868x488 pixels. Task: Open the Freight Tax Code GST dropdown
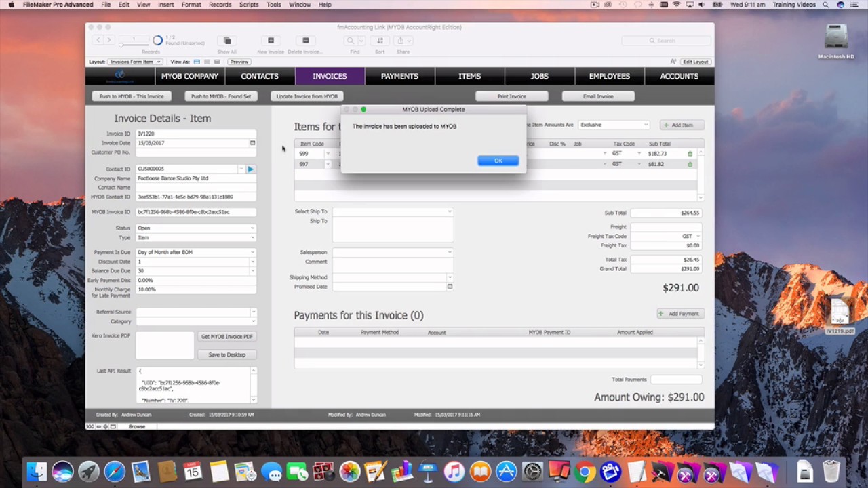coord(666,237)
